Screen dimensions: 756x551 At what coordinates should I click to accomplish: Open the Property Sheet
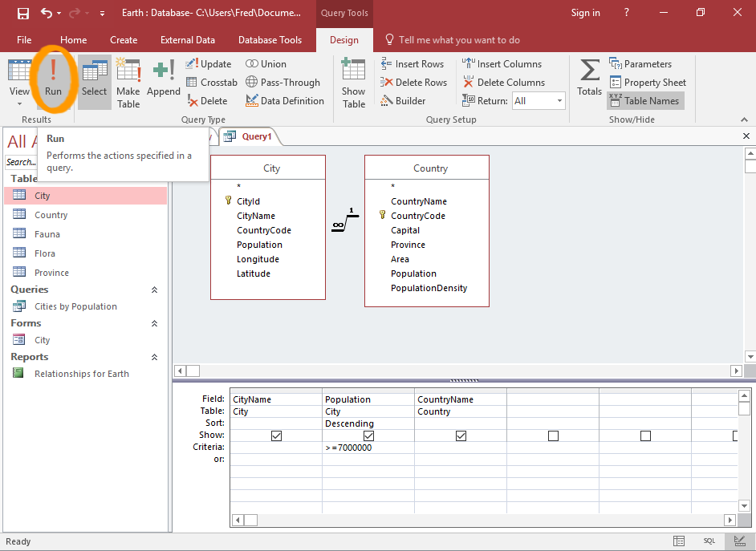pyautogui.click(x=648, y=83)
